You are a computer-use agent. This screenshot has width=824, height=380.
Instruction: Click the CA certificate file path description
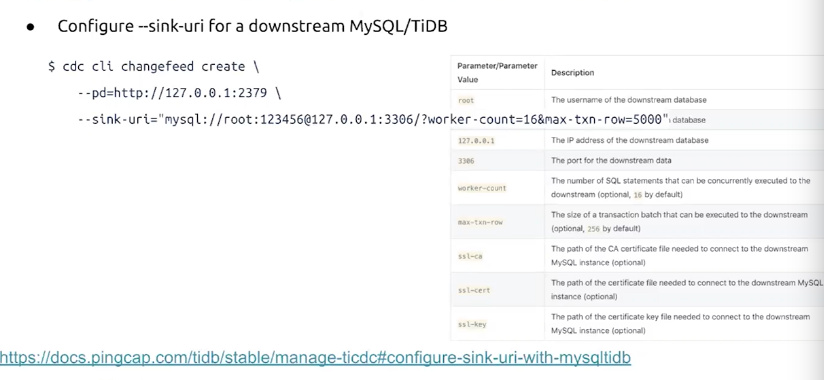tap(679, 255)
